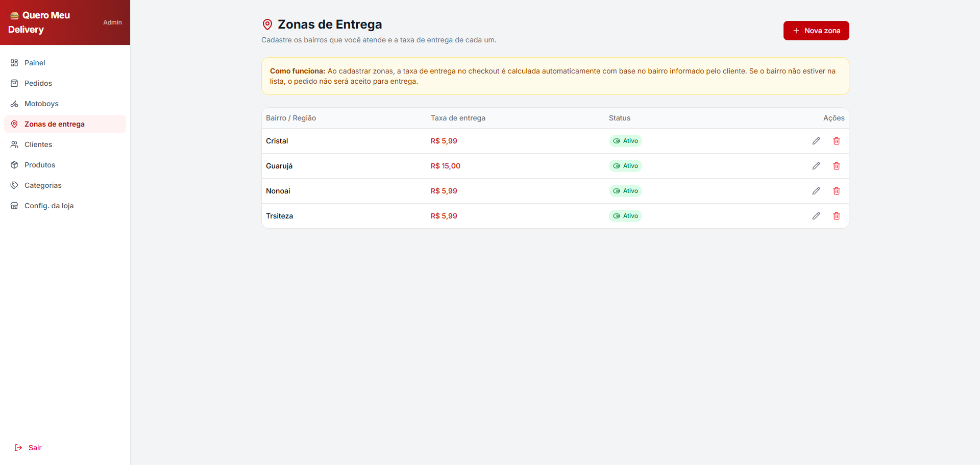This screenshot has height=465, width=980.
Task: Delete the Nonoai zone row
Action: 837,191
